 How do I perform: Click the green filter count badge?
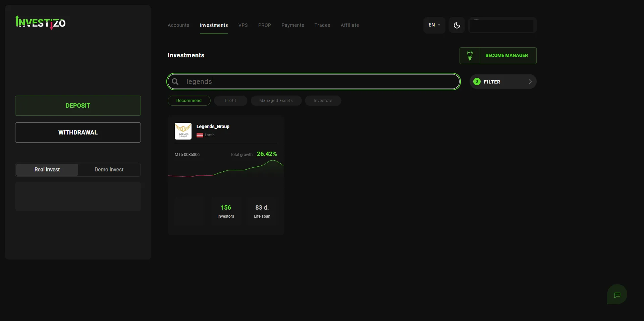tap(477, 82)
